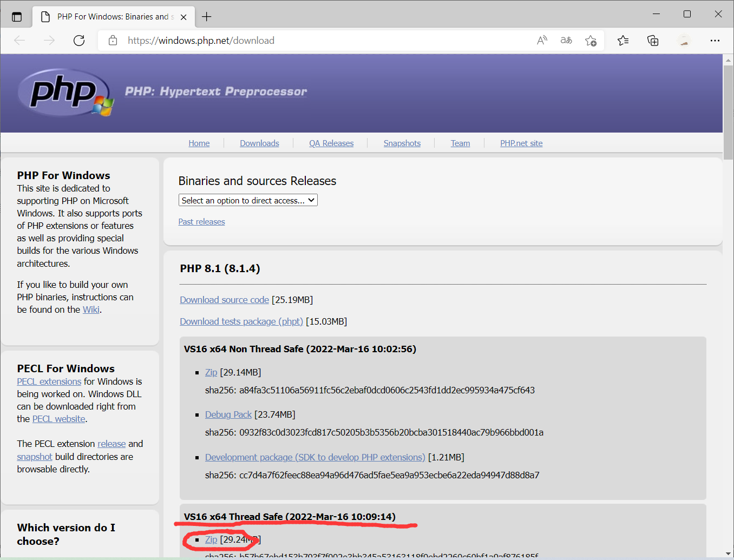The image size is (734, 560).
Task: Open the Downloads navigation link
Action: 259,143
